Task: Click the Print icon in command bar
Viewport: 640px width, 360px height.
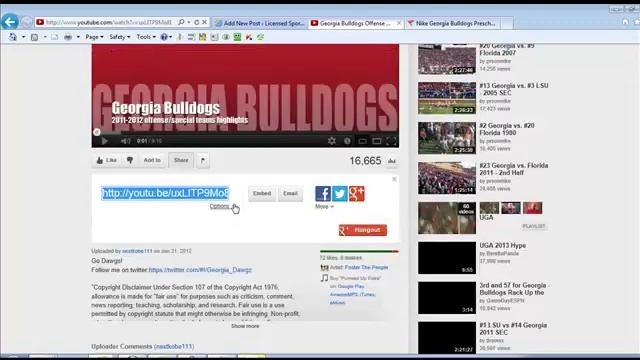Action: coord(68,37)
